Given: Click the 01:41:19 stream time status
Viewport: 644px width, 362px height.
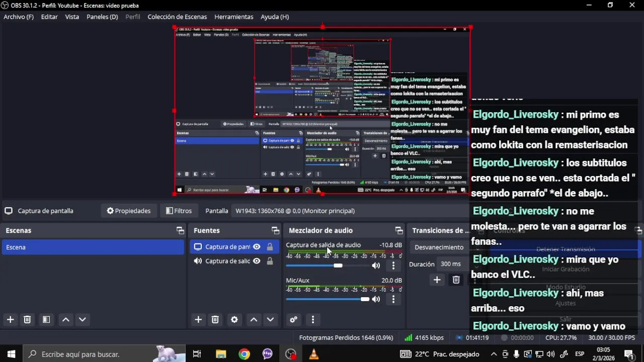Looking at the screenshot, I should pos(472,338).
